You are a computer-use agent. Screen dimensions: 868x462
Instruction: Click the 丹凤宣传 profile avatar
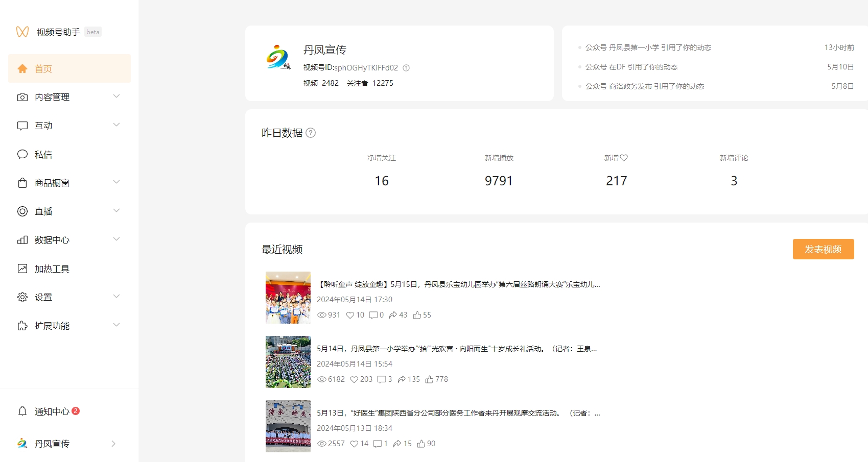(278, 58)
